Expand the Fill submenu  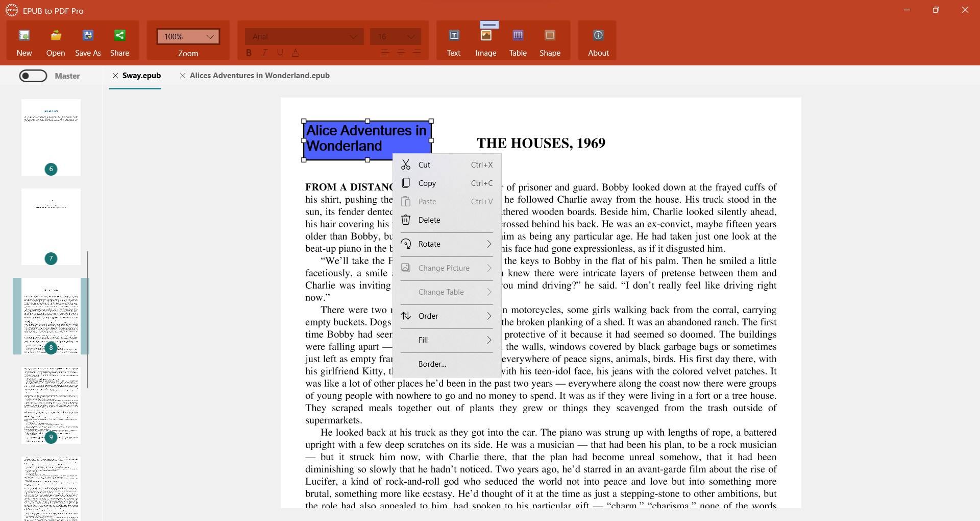click(x=447, y=340)
